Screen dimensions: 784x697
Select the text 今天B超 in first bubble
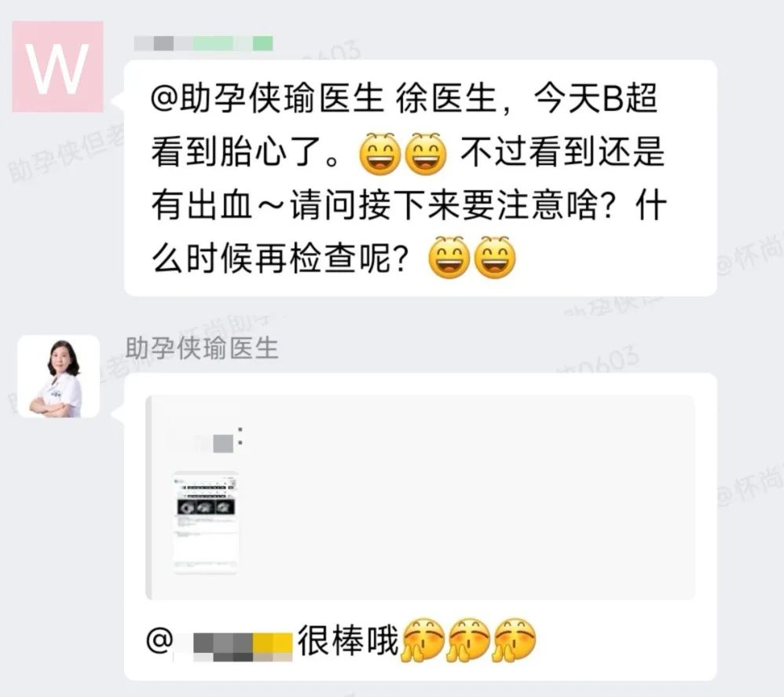click(595, 97)
